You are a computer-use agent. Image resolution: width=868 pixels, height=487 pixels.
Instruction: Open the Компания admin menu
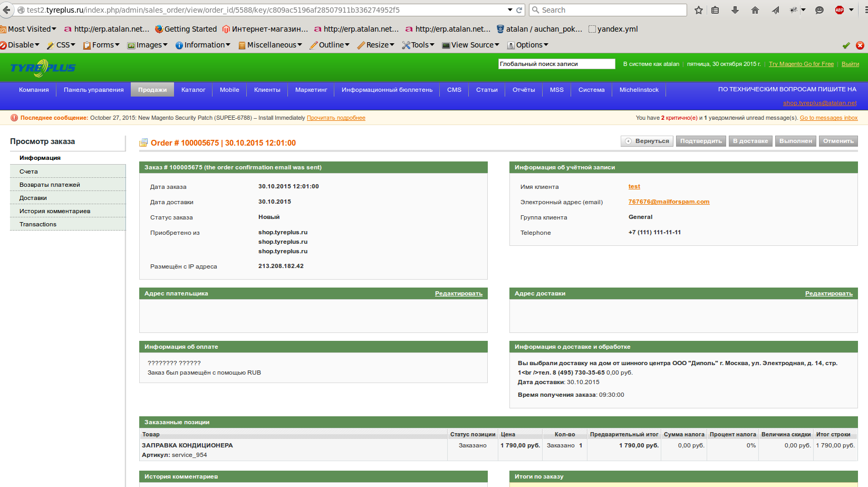point(34,90)
